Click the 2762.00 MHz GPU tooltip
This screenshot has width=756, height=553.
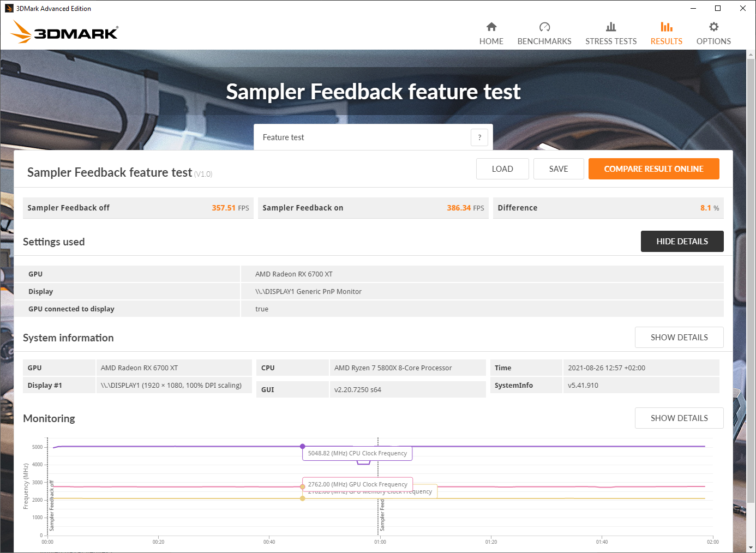pyautogui.click(x=357, y=484)
